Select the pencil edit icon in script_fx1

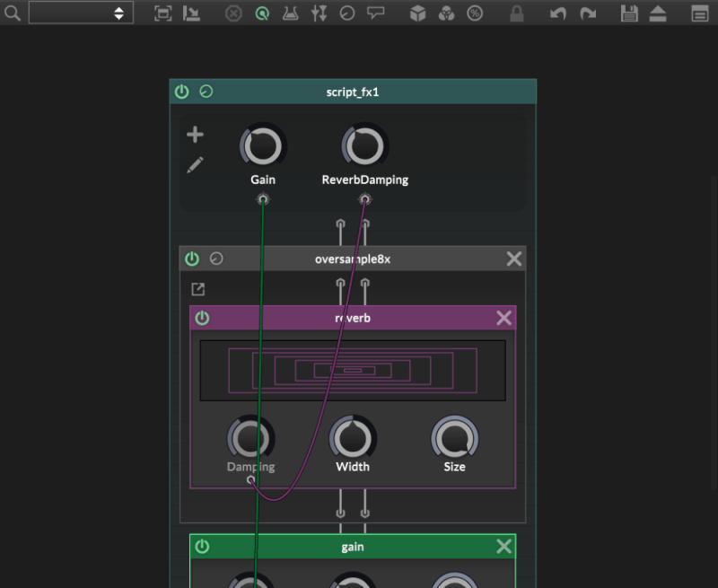(x=195, y=166)
